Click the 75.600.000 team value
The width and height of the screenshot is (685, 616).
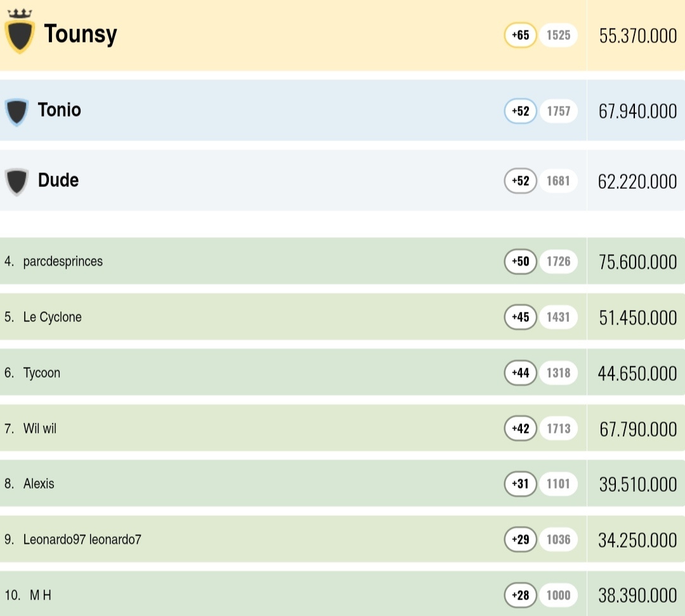click(637, 262)
